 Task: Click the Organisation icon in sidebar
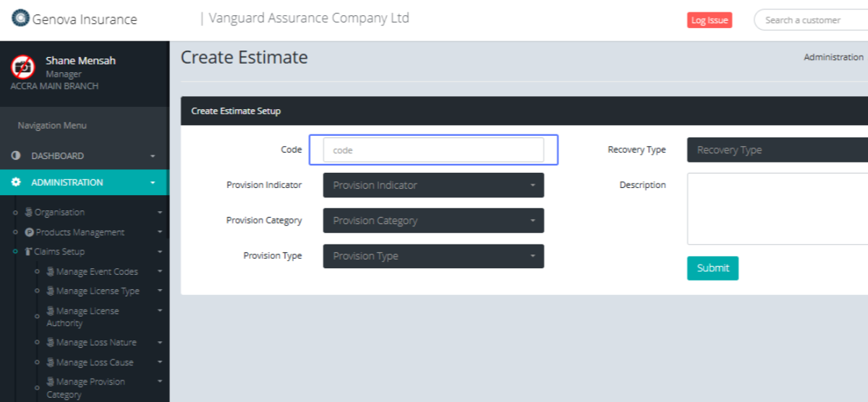click(29, 213)
